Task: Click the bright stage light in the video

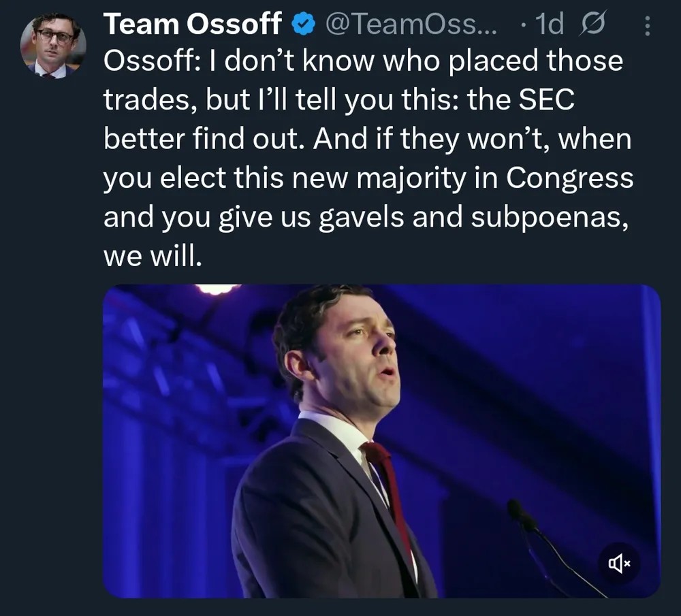Action: click(x=217, y=289)
